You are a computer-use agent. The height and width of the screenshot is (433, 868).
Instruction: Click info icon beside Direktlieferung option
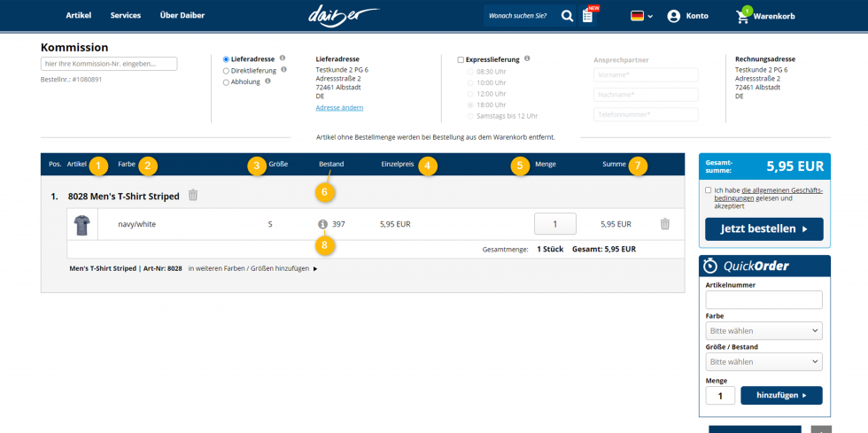[283, 70]
